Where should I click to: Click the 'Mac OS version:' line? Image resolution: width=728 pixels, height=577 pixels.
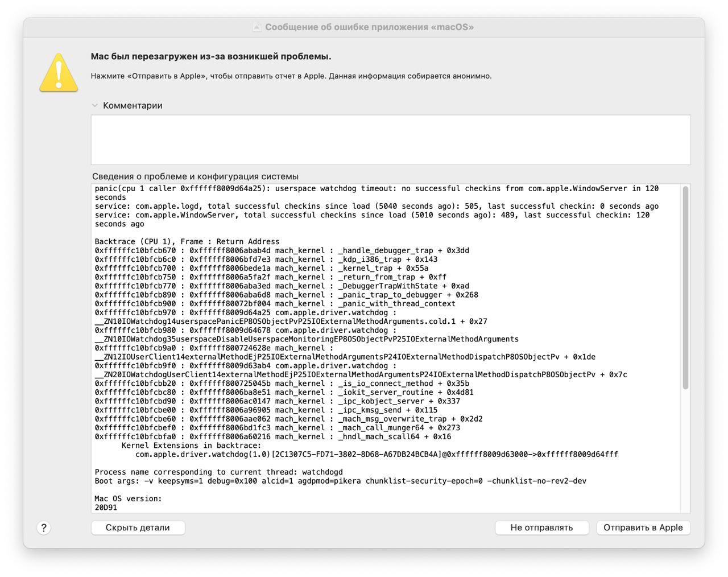coord(129,498)
